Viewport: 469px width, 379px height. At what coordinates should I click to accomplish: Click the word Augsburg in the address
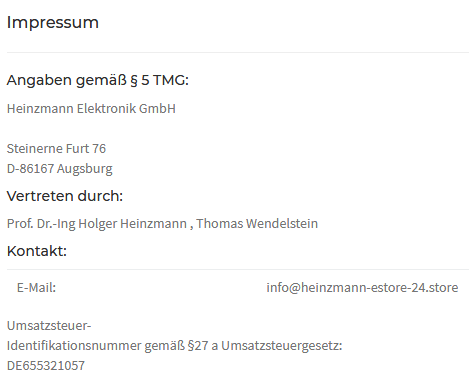85,169
